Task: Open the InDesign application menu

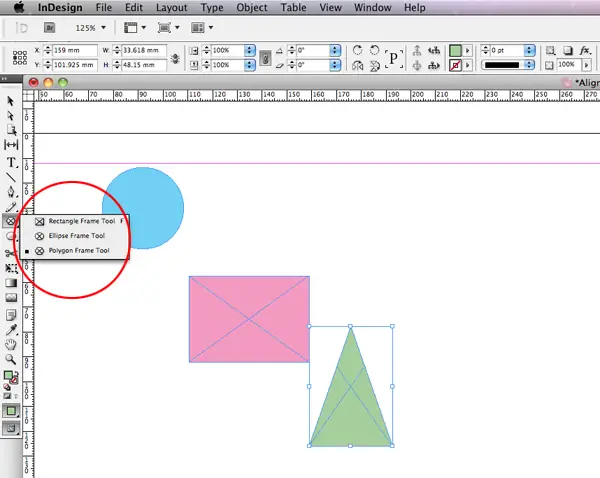Action: click(60, 8)
